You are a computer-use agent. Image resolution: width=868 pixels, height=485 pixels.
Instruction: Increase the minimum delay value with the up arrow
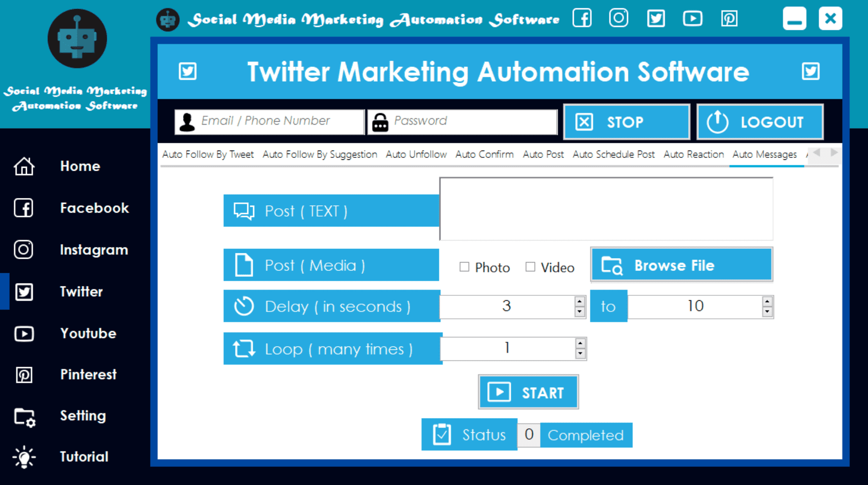click(580, 302)
